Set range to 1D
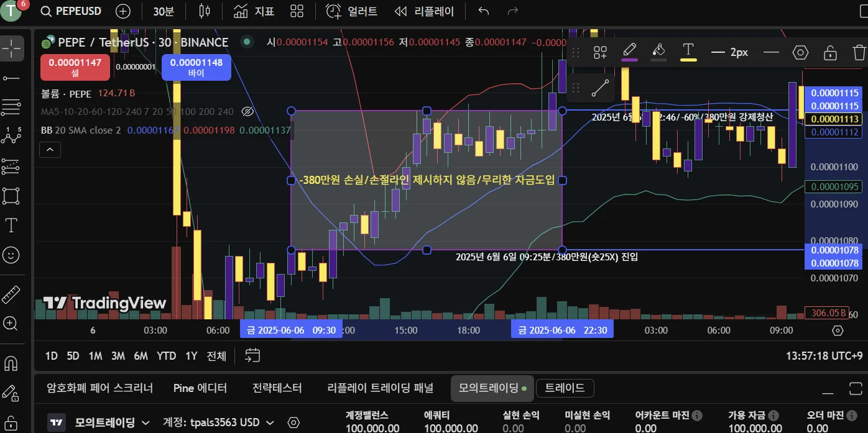The width and height of the screenshot is (868, 433). click(x=52, y=356)
